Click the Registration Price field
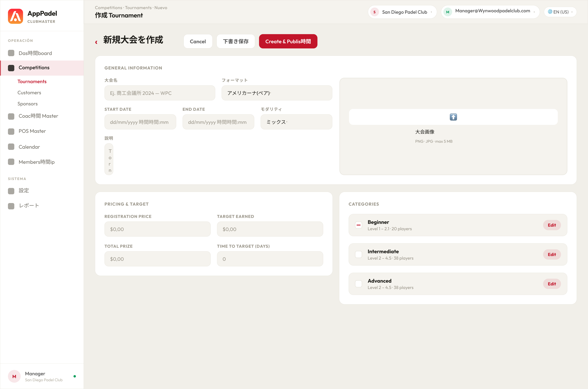 [x=157, y=229]
